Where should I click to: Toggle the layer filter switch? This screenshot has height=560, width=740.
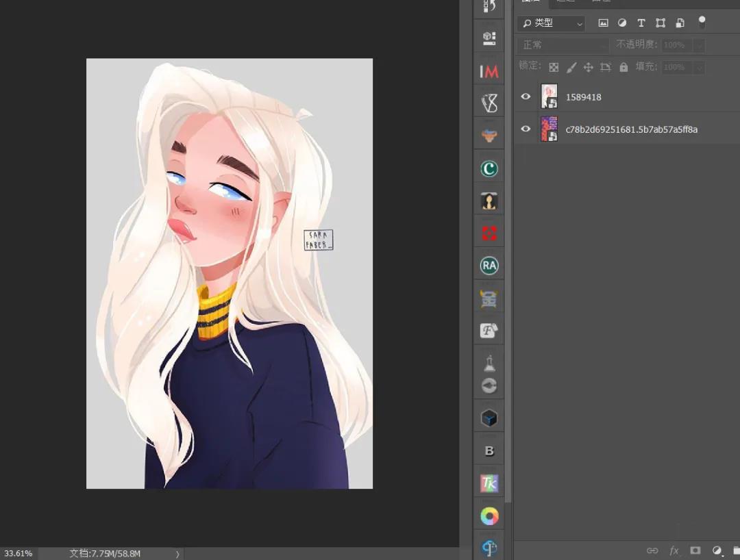pyautogui.click(x=702, y=22)
